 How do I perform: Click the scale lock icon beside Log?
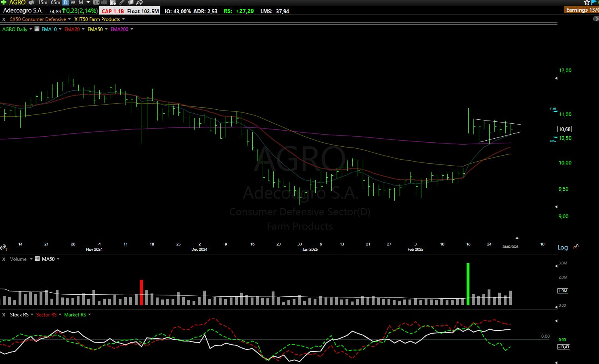[576, 247]
